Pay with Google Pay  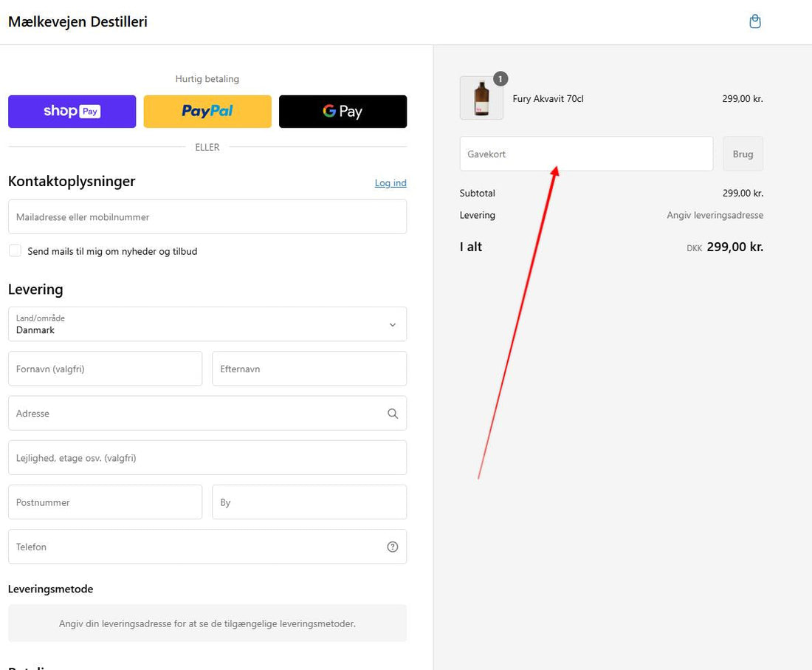tap(343, 112)
